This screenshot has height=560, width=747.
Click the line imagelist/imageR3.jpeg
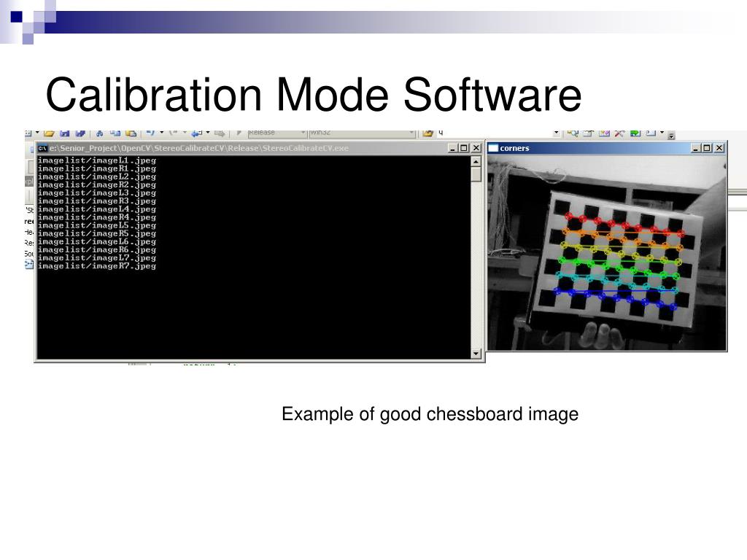[97, 201]
